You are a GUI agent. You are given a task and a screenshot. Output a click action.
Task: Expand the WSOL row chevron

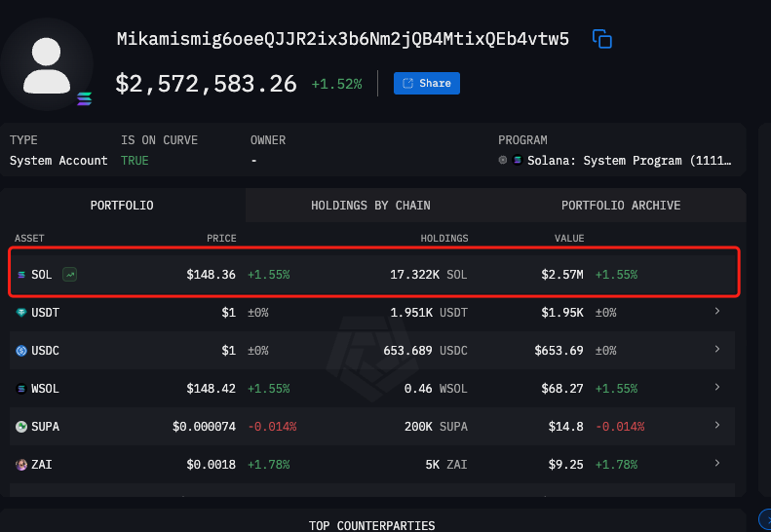[717, 387]
